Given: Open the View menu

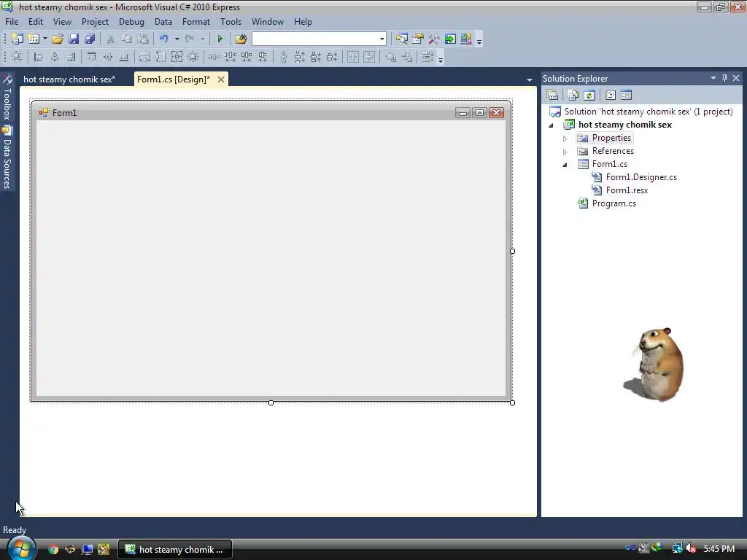Looking at the screenshot, I should pyautogui.click(x=63, y=22).
